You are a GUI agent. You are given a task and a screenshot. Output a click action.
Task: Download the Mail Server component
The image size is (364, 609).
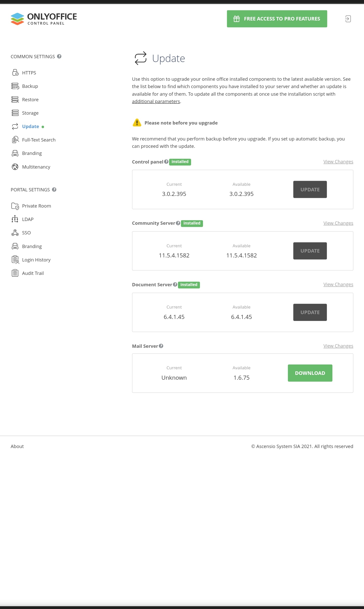(310, 373)
